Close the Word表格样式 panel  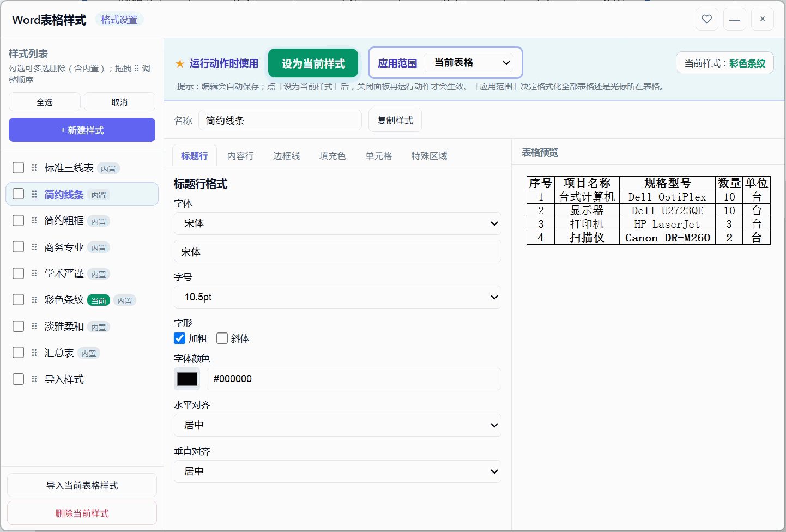(x=763, y=19)
